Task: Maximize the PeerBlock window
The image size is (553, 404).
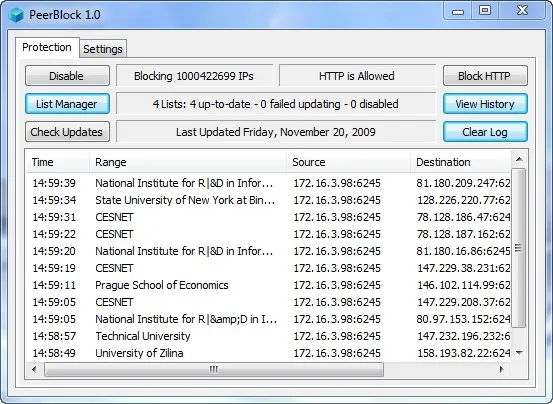Action: (x=485, y=11)
